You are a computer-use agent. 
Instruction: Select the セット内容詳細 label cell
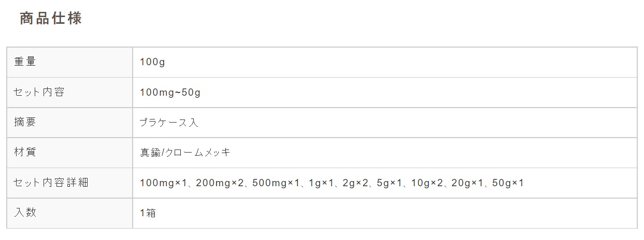click(70, 183)
